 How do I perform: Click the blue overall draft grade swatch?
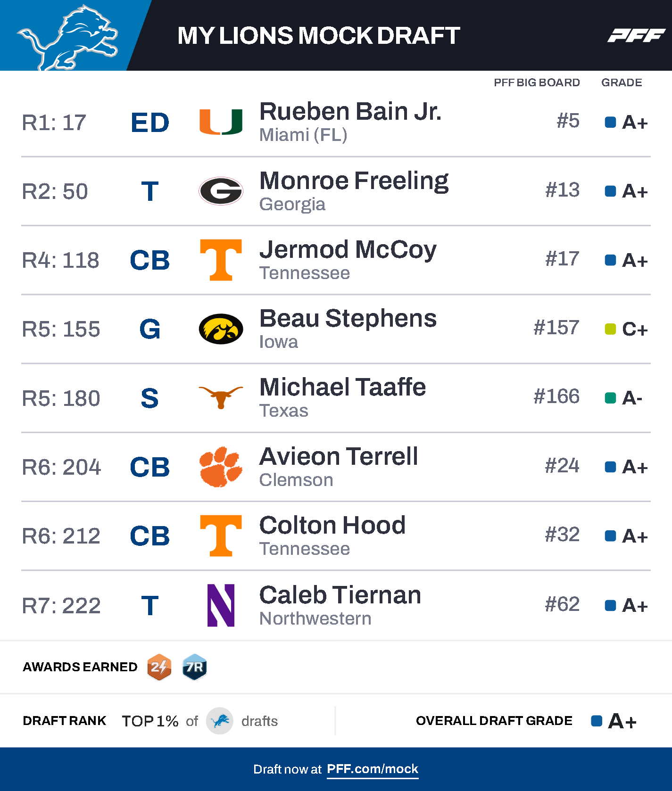(597, 721)
